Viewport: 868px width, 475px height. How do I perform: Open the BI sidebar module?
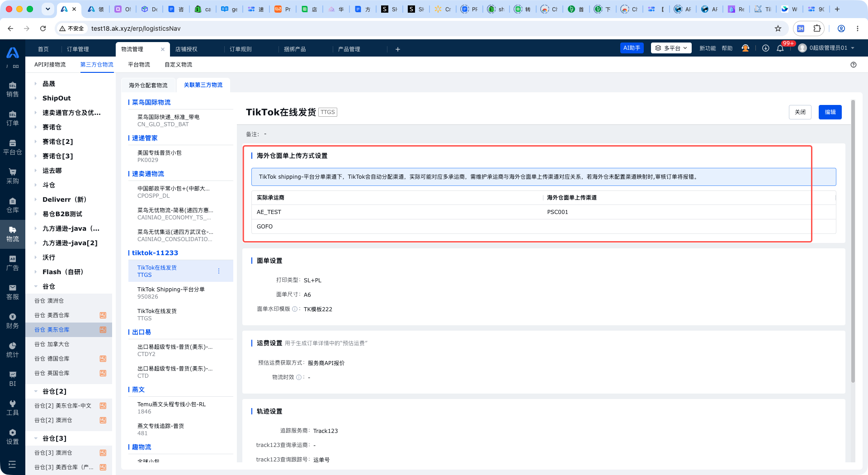coord(13,379)
